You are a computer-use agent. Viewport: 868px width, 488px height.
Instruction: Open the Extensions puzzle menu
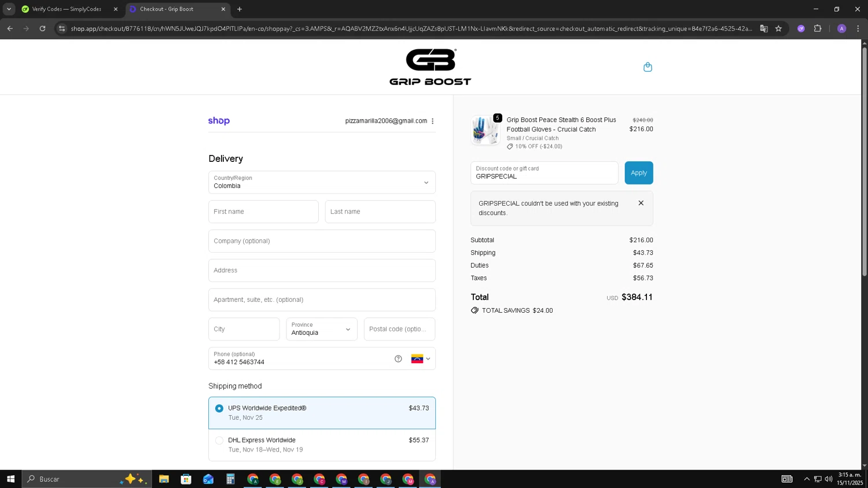pos(818,28)
